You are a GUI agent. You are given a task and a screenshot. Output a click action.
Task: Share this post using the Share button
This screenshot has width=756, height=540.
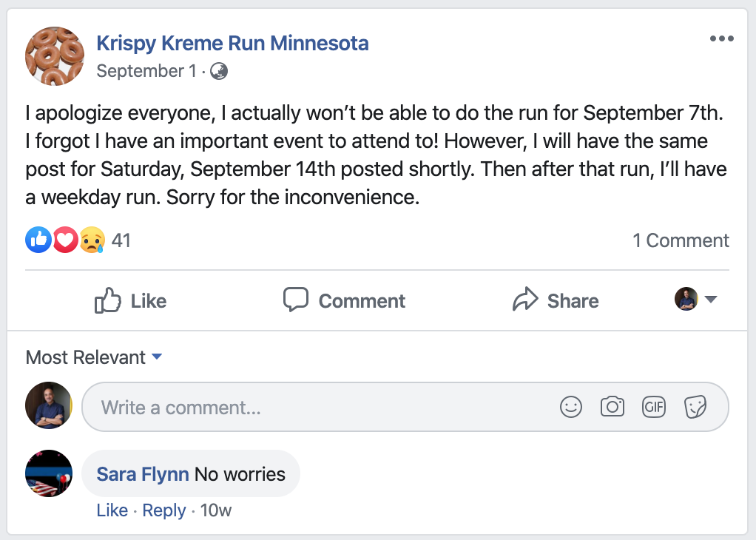[x=556, y=300]
